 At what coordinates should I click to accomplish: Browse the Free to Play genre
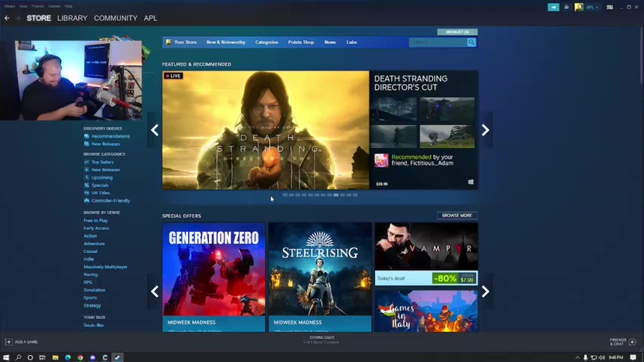(x=96, y=221)
